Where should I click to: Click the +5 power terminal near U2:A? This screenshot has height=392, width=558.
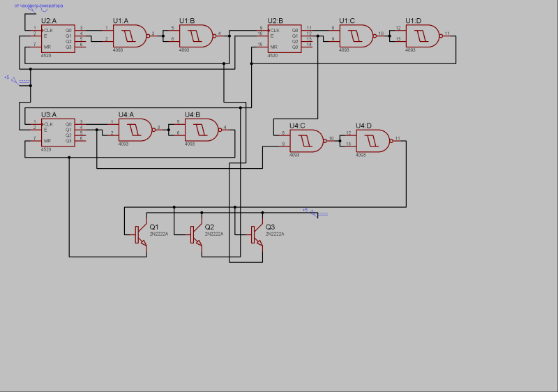[15, 82]
